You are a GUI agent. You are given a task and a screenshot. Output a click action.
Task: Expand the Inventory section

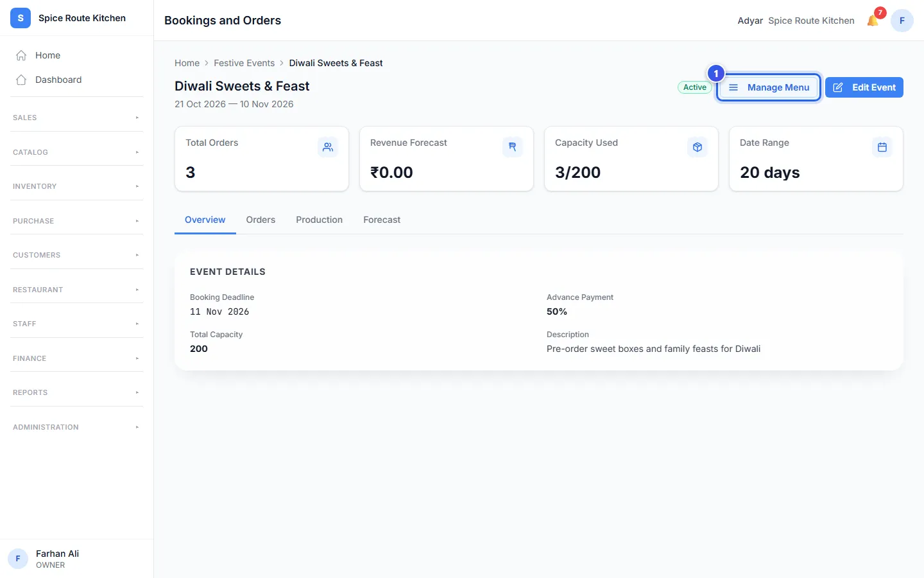coord(77,186)
